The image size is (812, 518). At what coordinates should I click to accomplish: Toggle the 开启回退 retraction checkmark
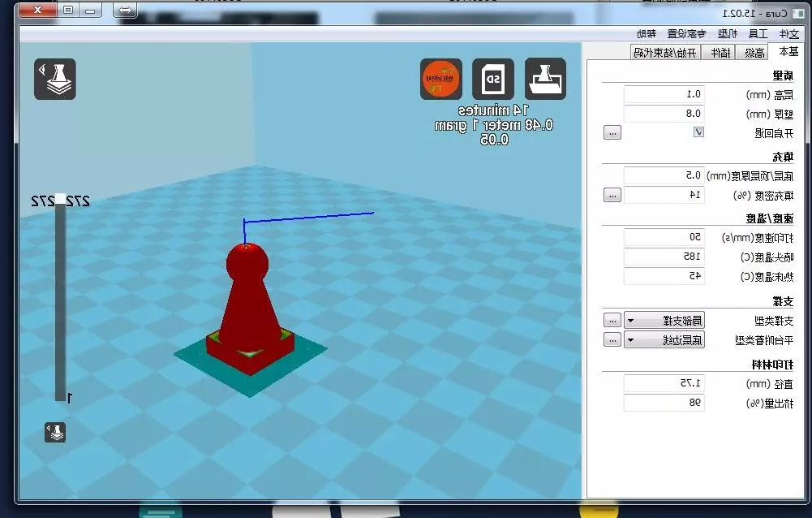click(699, 132)
